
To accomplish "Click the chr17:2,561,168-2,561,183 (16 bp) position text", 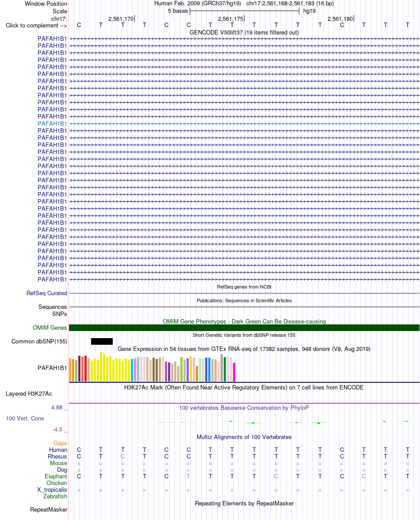I will (x=290, y=4).
